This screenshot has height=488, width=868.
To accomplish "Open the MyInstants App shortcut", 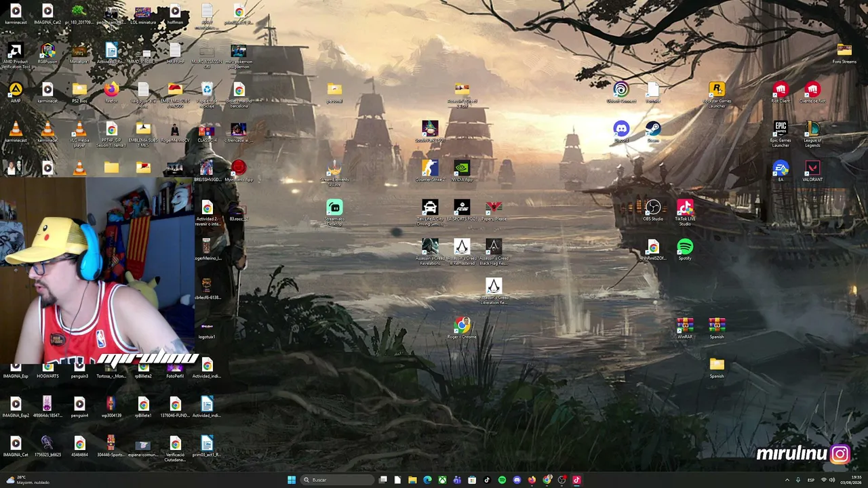I will (239, 171).
